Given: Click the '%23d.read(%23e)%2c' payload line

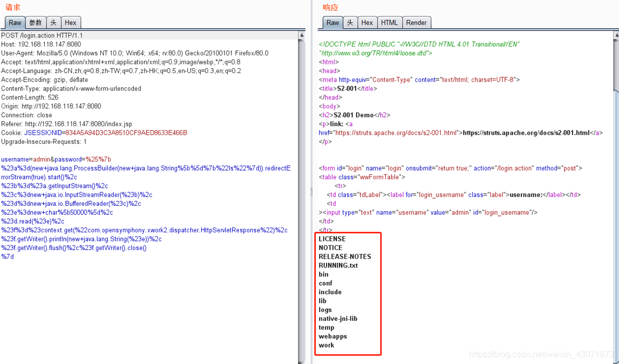Looking at the screenshot, I should pyautogui.click(x=33, y=221).
